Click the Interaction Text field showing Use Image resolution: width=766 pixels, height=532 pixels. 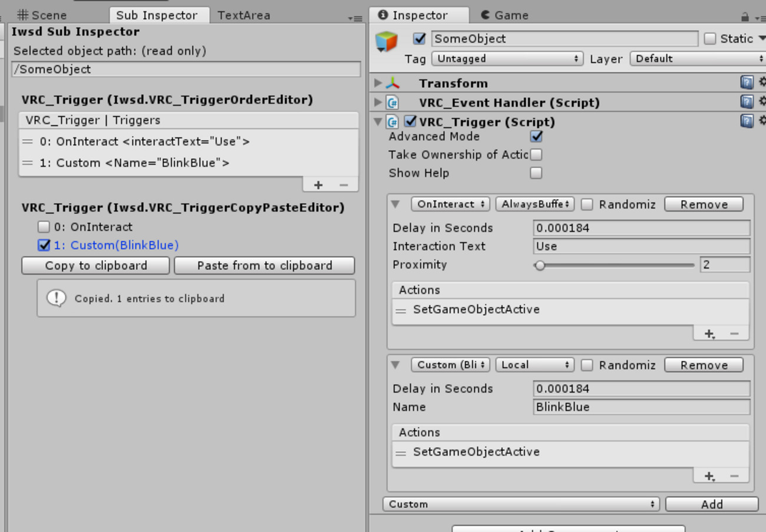642,246
